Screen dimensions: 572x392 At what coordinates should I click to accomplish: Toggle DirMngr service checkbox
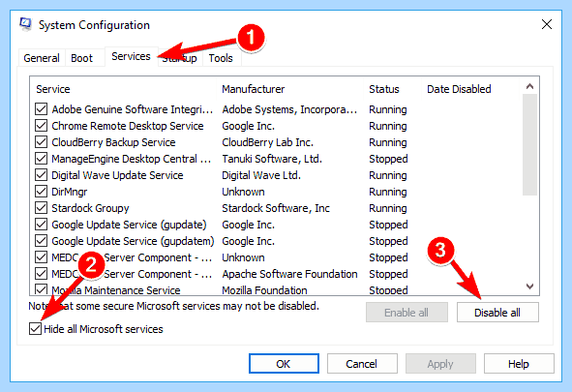click(x=41, y=192)
